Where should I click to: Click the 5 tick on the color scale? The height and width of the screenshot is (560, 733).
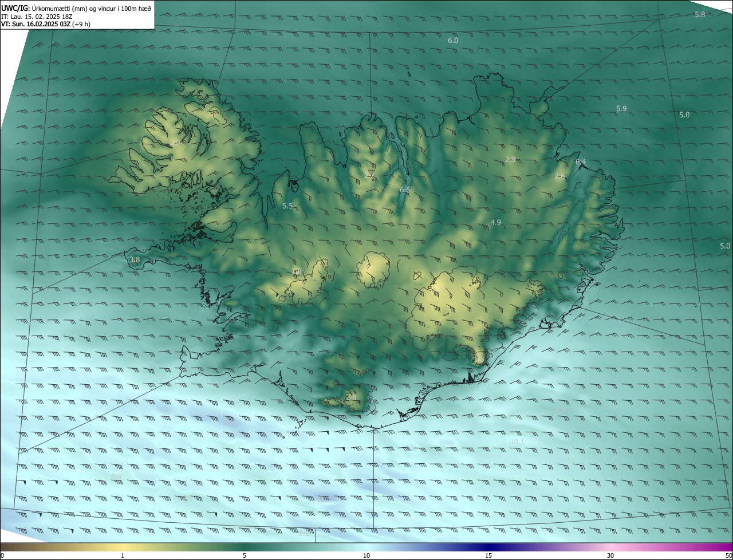click(245, 555)
